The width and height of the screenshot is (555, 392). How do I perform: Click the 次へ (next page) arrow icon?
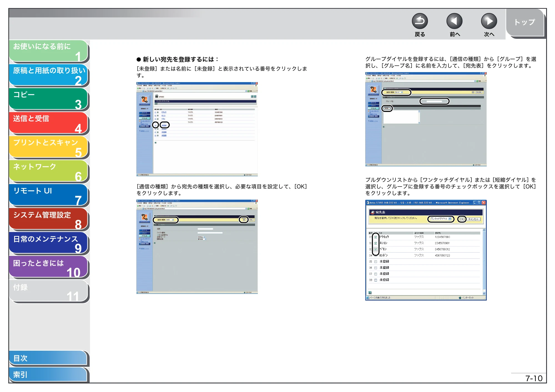pyautogui.click(x=489, y=21)
